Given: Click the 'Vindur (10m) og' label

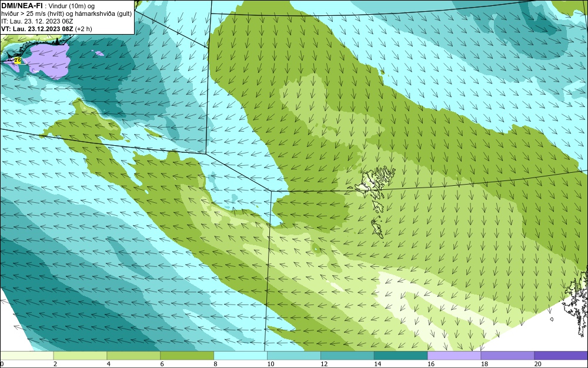Looking at the screenshot, I should point(72,5).
